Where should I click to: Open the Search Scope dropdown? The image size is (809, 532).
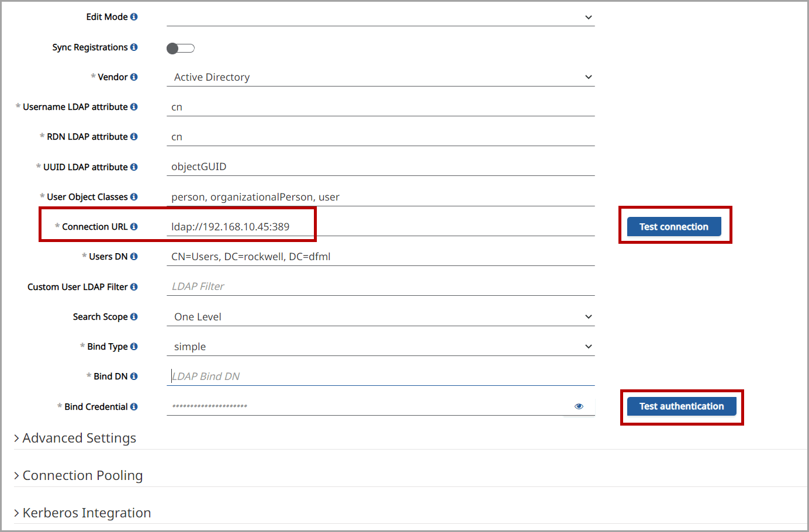[x=380, y=317]
